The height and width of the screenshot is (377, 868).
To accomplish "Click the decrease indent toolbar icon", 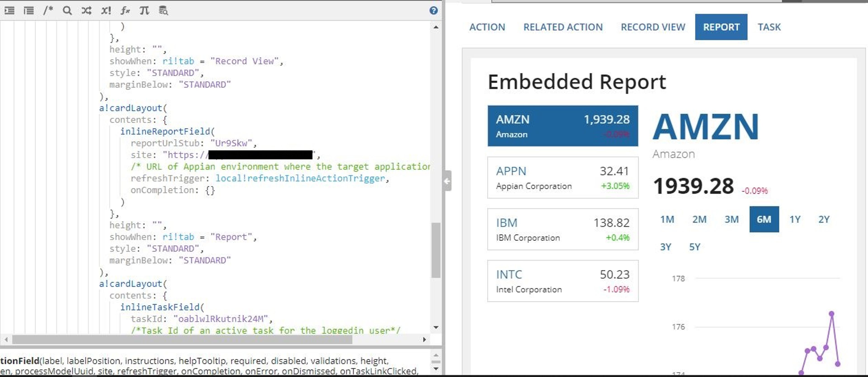I will 29,11.
